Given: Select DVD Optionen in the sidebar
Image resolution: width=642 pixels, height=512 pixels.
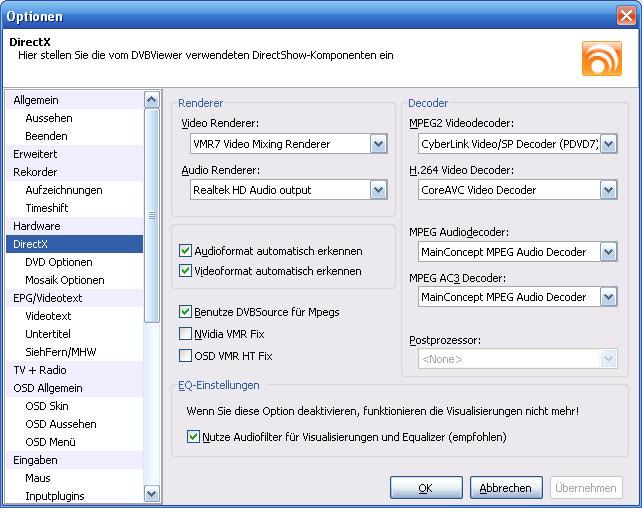Looking at the screenshot, I should click(58, 262).
